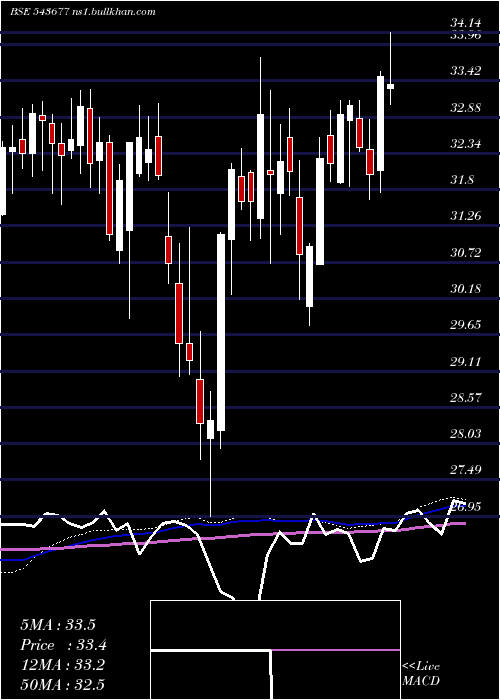Click the 'BSE 543677 ns1.bullkhan.com' header text
Screen dimensions: 500x700
[x=83, y=12]
